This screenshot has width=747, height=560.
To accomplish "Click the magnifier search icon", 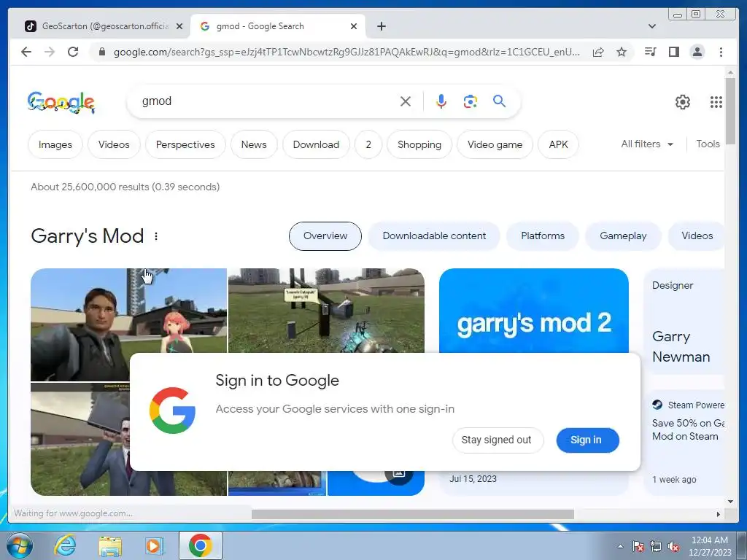I will (499, 101).
